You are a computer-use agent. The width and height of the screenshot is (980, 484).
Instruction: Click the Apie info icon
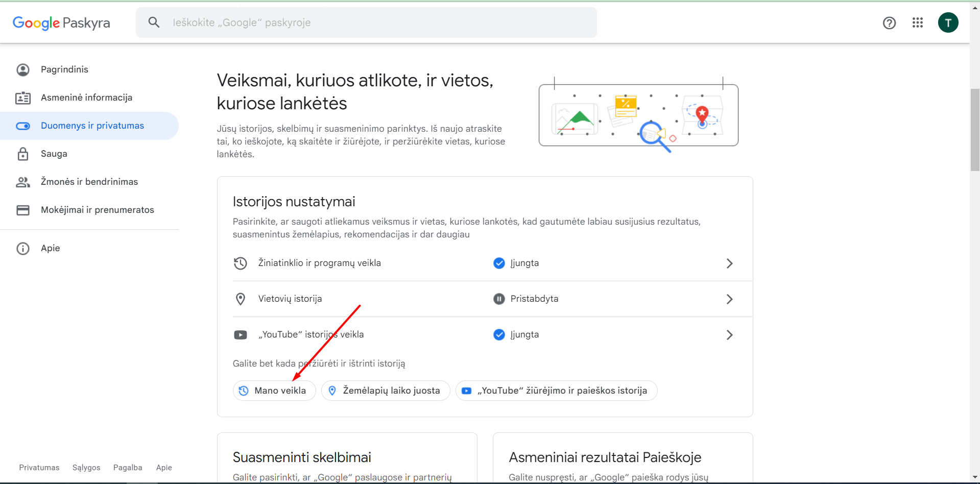pos(23,248)
